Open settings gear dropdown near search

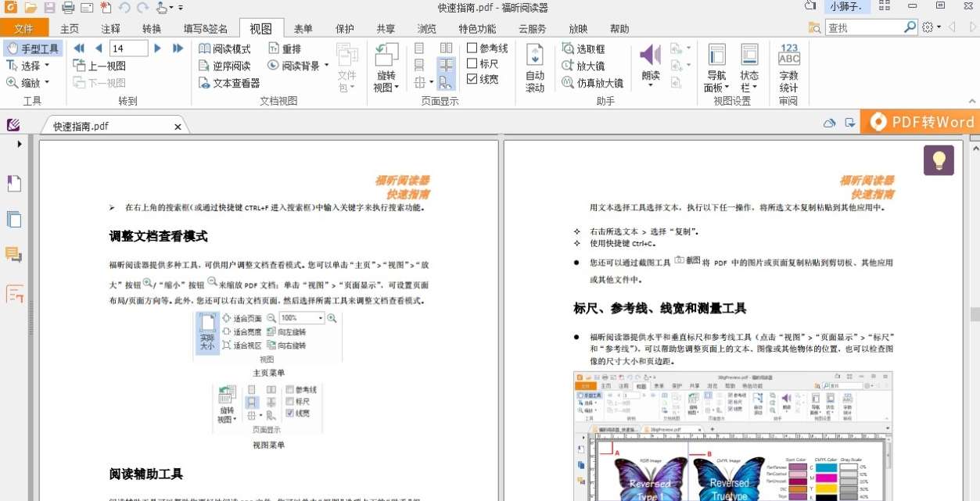[x=931, y=27]
